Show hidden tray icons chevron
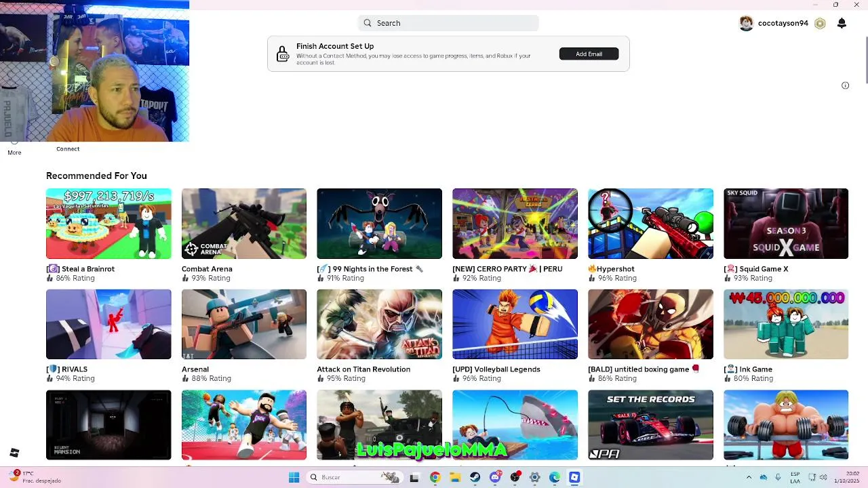 749,477
